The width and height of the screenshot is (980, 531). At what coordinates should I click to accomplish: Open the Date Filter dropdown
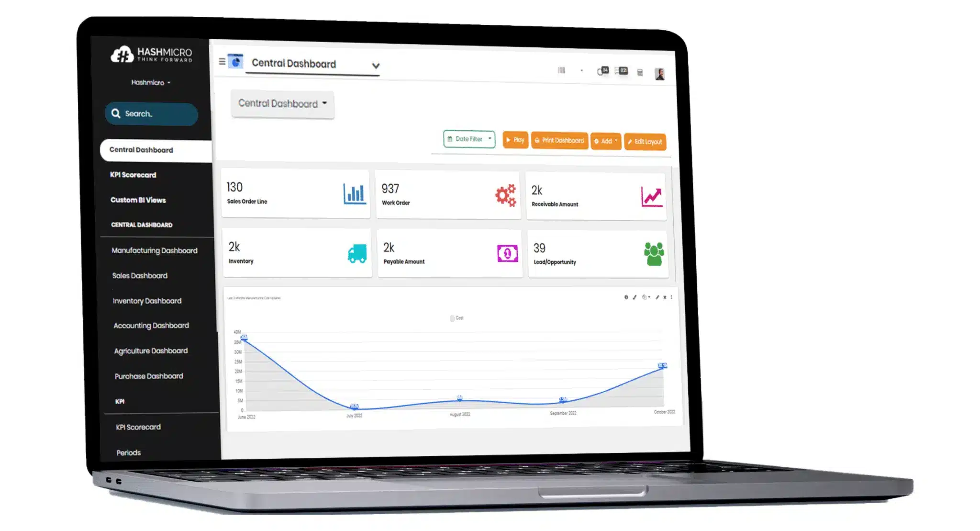point(468,141)
